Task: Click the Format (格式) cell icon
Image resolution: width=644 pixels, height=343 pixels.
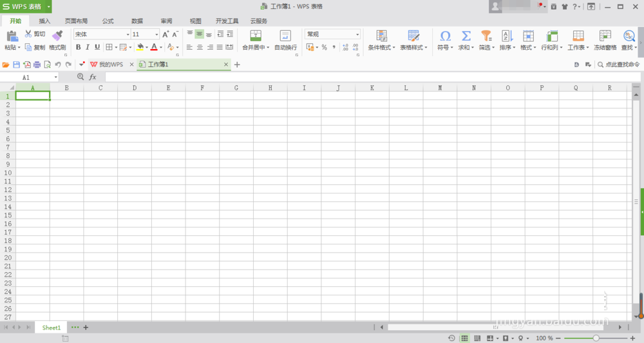Action: tap(528, 35)
